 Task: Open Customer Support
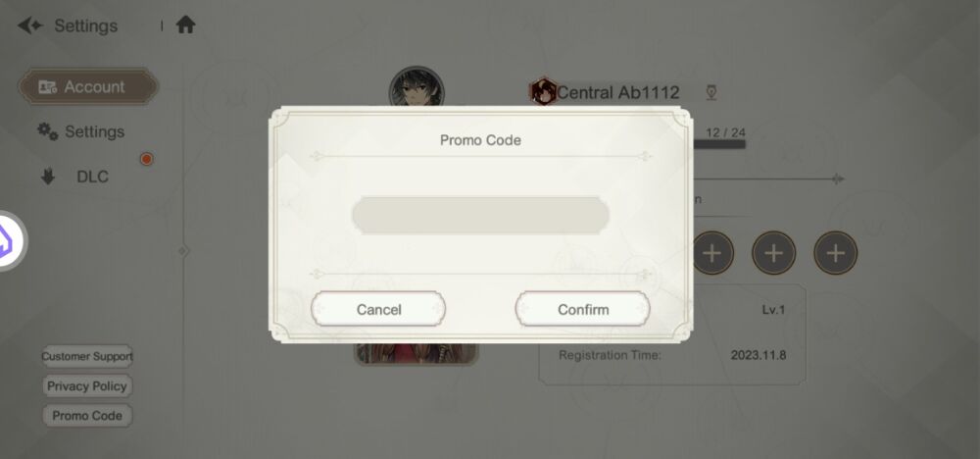click(x=87, y=356)
